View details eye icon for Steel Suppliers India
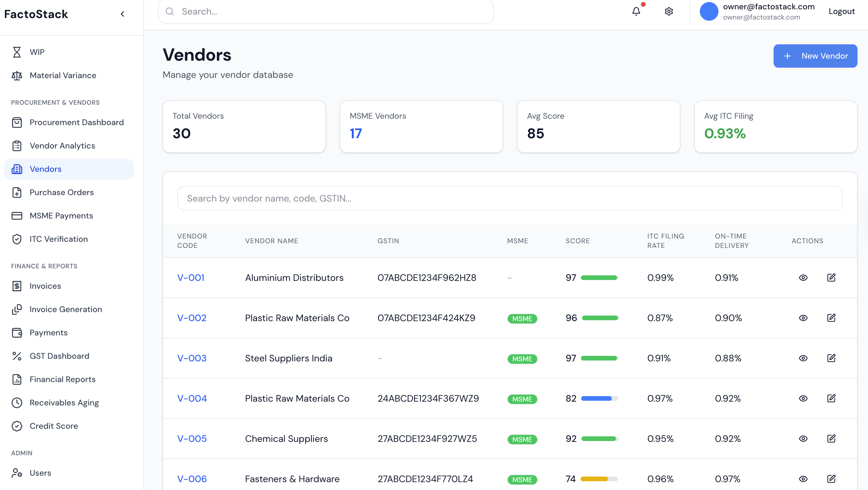868x490 pixels. pyautogui.click(x=803, y=358)
